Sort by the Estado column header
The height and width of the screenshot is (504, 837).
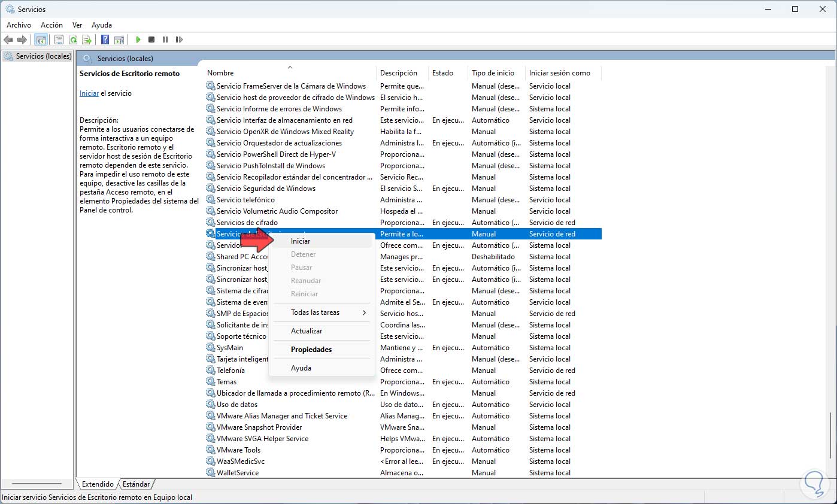click(x=448, y=73)
